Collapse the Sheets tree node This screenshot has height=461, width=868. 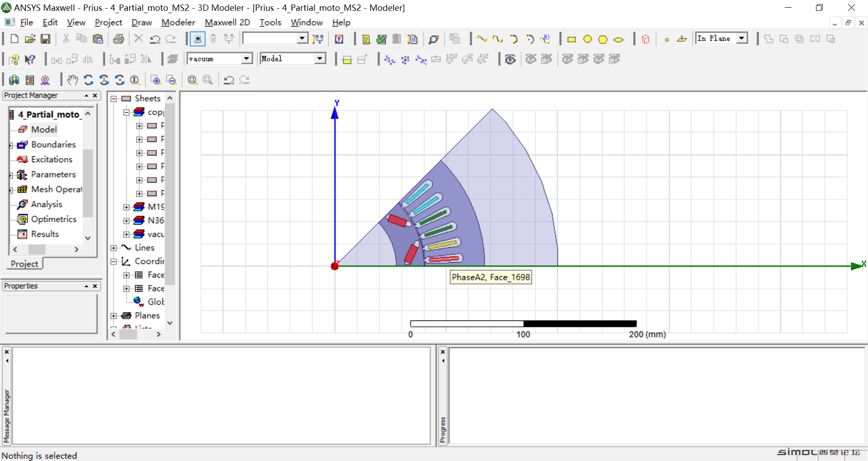coord(114,99)
